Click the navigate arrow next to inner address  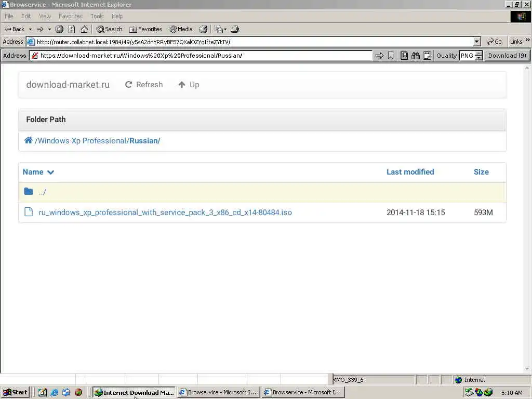coord(379,56)
